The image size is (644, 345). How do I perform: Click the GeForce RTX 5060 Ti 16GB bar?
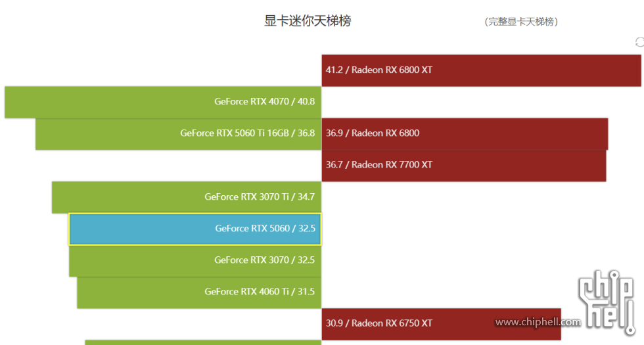[178, 134]
